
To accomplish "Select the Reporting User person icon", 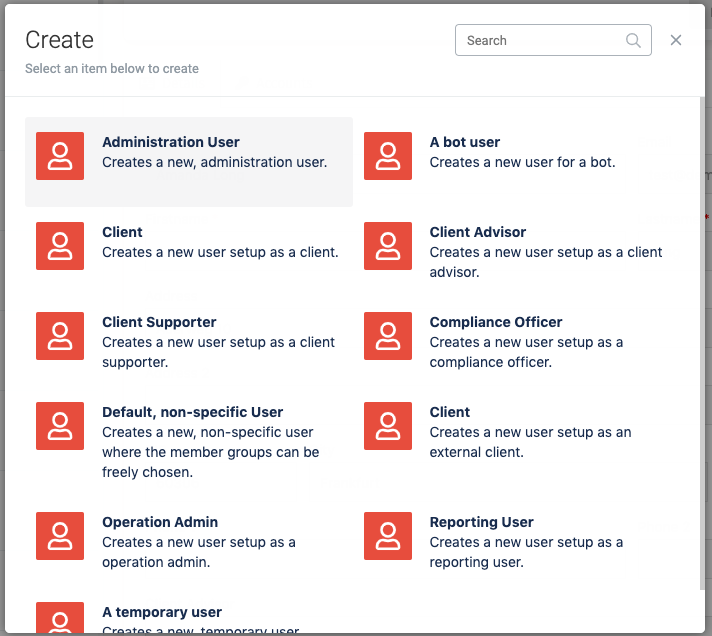I will point(388,536).
